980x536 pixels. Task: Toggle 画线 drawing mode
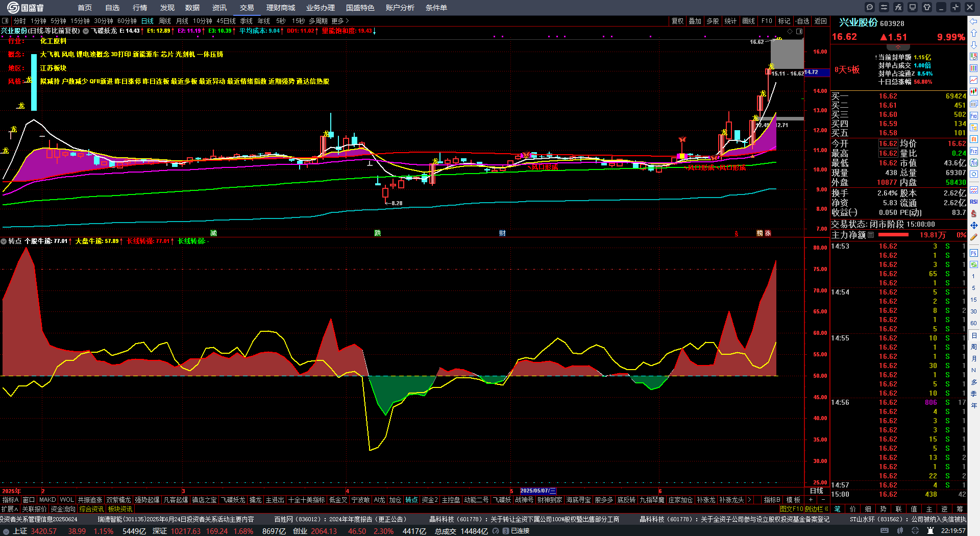click(749, 21)
